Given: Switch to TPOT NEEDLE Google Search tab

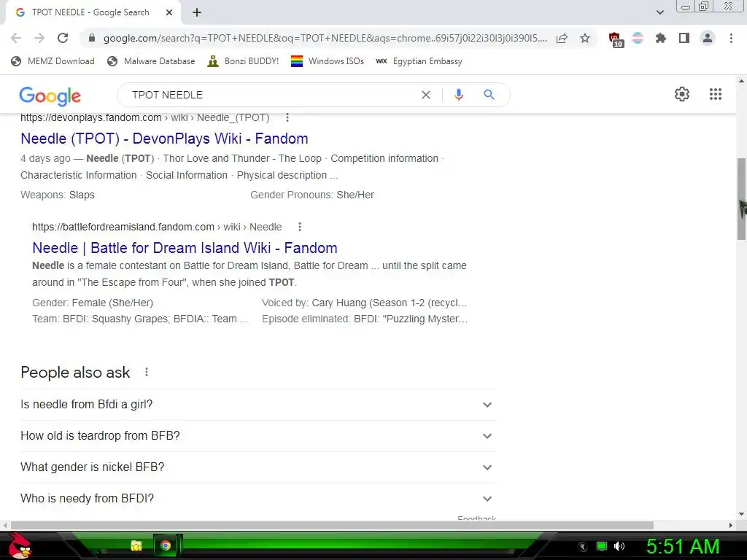Looking at the screenshot, I should (x=90, y=12).
